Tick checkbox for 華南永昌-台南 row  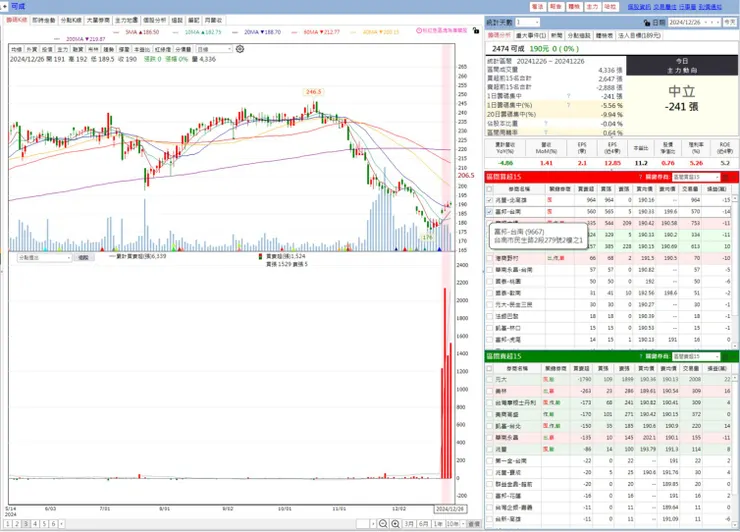489,270
